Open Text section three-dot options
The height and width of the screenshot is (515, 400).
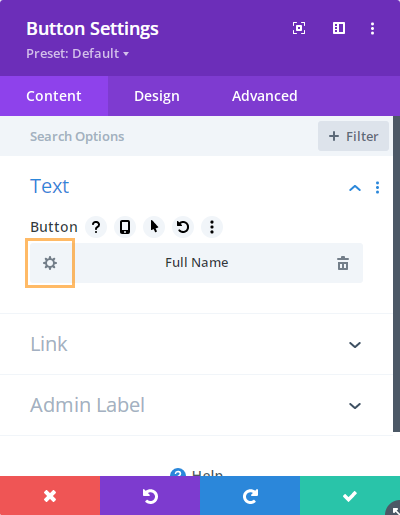click(x=377, y=188)
